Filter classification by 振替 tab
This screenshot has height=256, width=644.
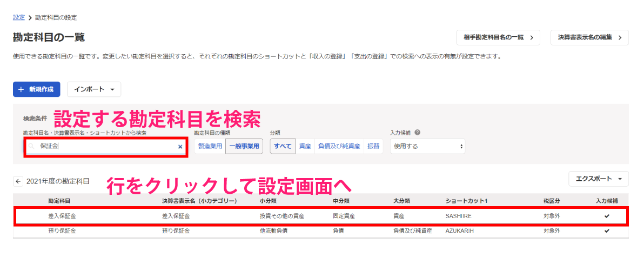(x=373, y=146)
